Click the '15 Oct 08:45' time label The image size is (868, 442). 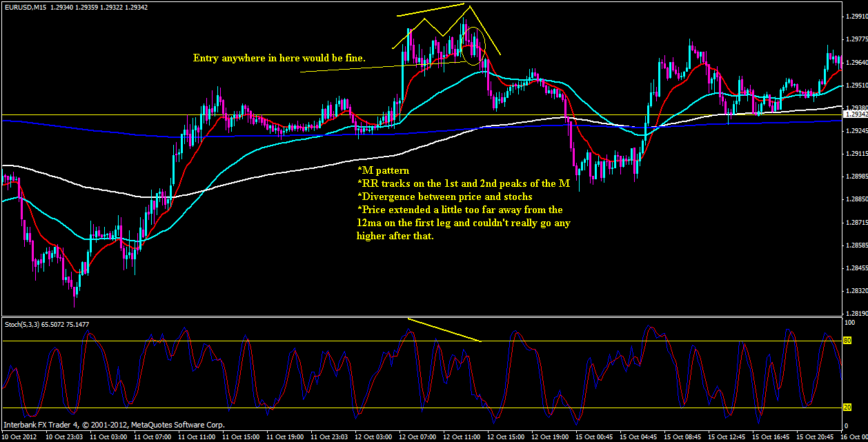pyautogui.click(x=682, y=436)
